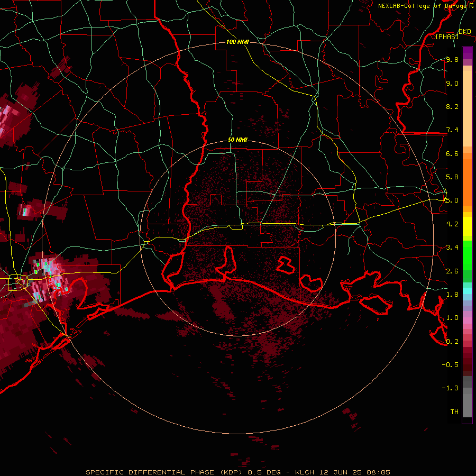
Task: Click the 8.2 value on the color scale
Action: coord(452,106)
